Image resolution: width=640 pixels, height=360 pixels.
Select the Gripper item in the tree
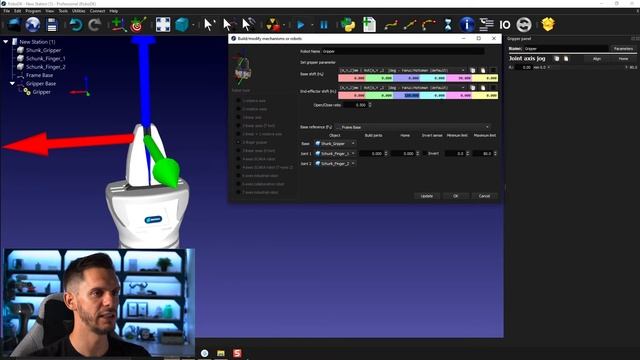42,92
